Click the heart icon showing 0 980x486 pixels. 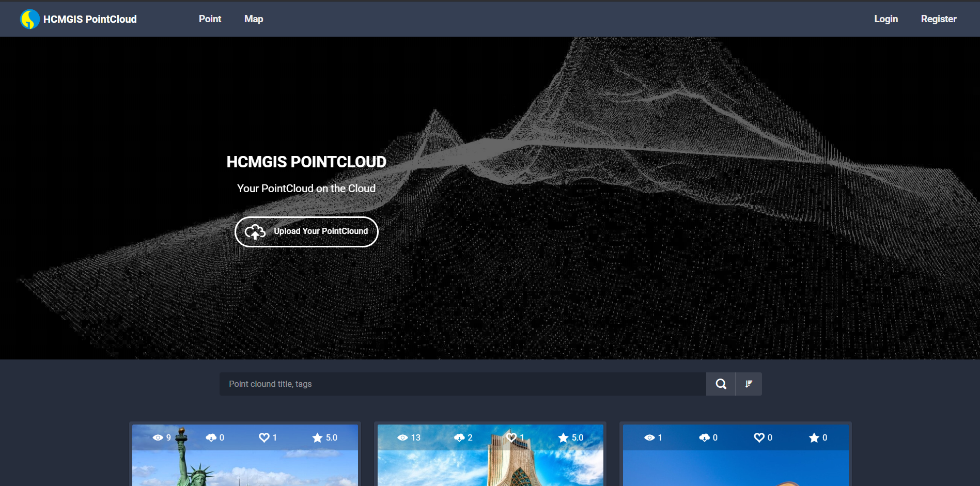[x=759, y=437]
